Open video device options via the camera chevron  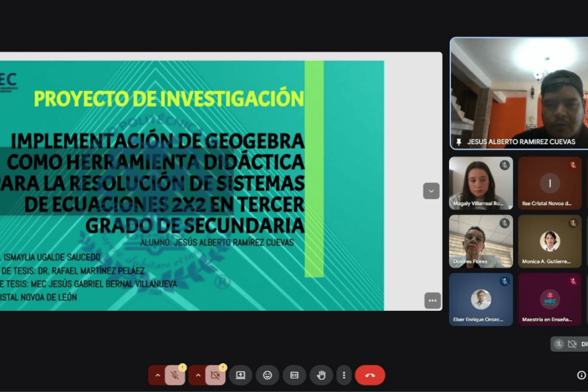(x=198, y=375)
